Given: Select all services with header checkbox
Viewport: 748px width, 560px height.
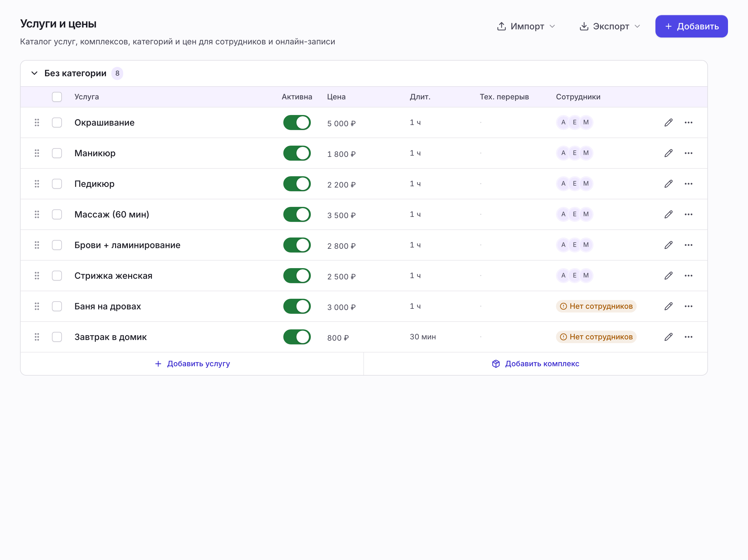Looking at the screenshot, I should coord(57,97).
